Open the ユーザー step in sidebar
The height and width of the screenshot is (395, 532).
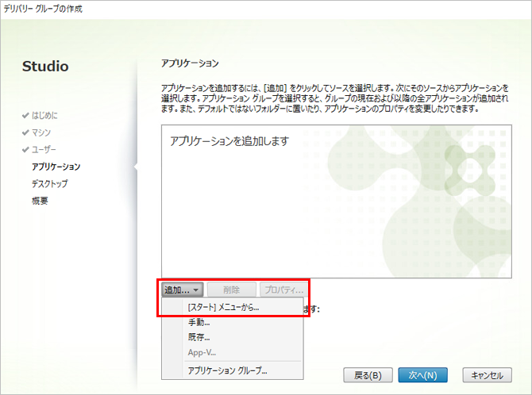point(44,150)
